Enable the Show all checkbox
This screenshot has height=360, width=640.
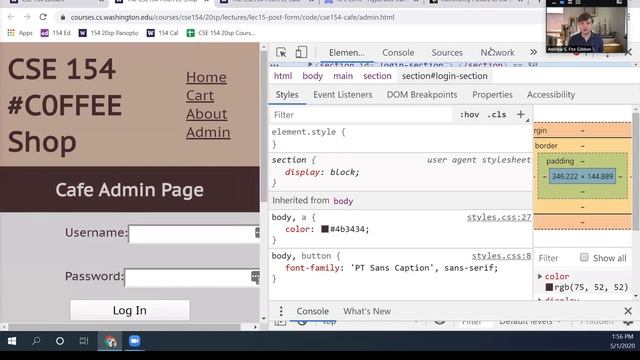click(584, 257)
